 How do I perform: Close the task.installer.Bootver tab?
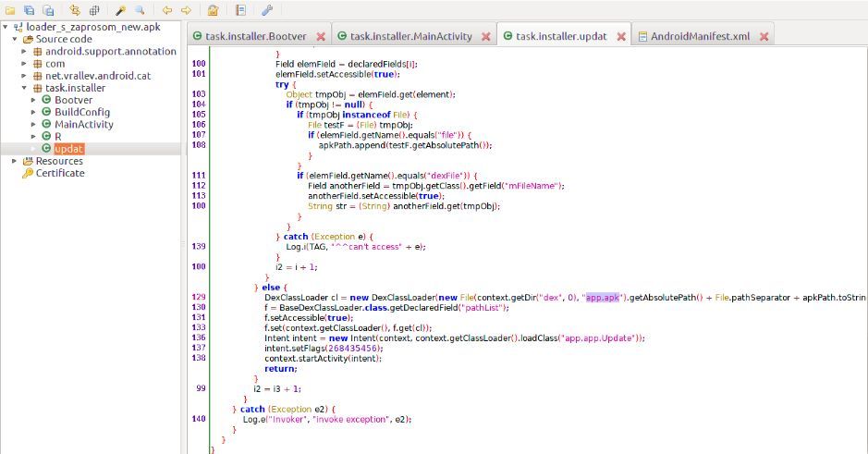[318, 37]
